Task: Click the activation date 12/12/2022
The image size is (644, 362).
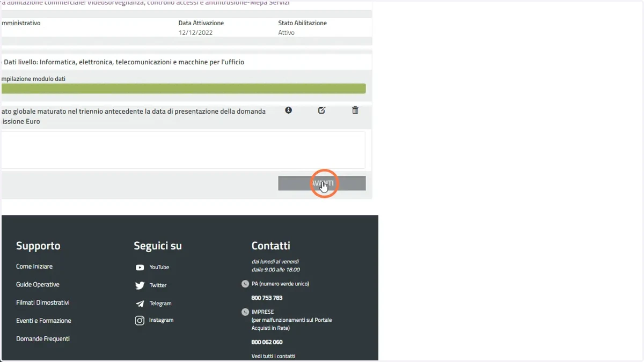Action: [196, 33]
